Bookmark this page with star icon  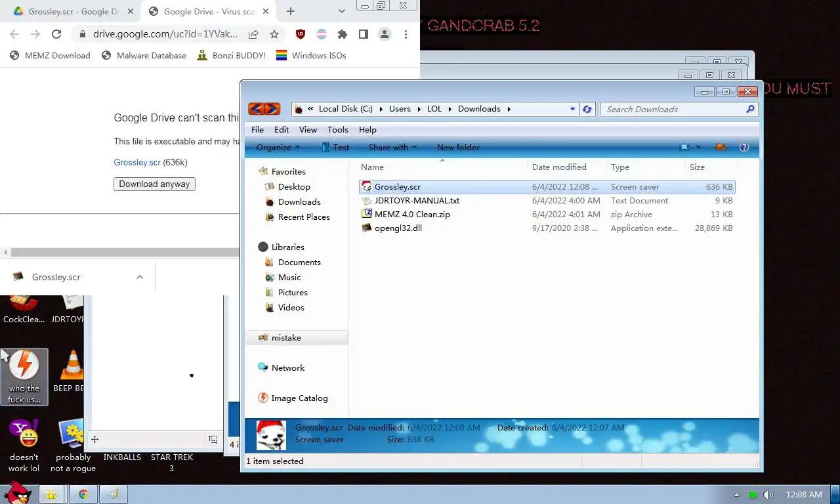[x=274, y=34]
